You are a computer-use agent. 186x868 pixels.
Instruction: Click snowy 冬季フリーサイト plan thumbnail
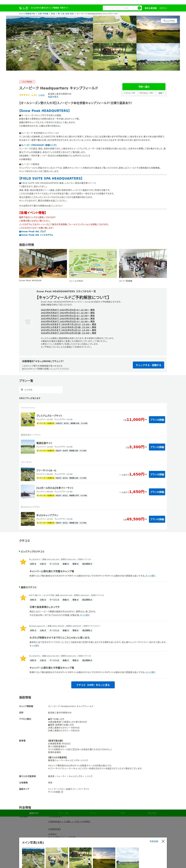28,492
